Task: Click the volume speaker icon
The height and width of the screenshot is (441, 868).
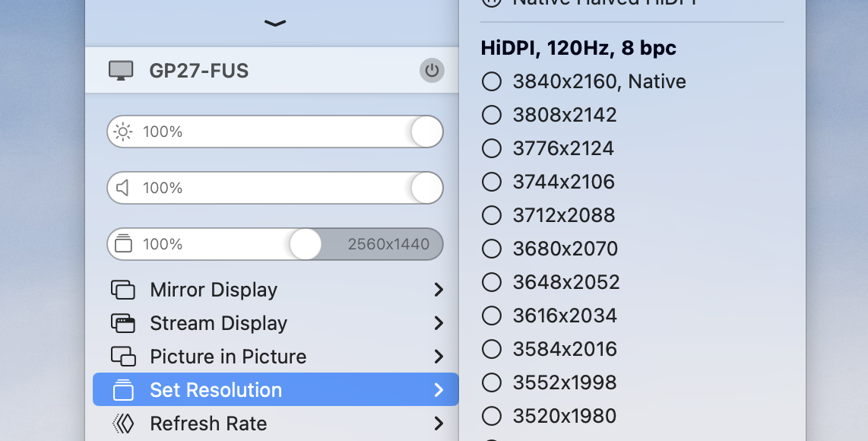Action: (x=122, y=188)
